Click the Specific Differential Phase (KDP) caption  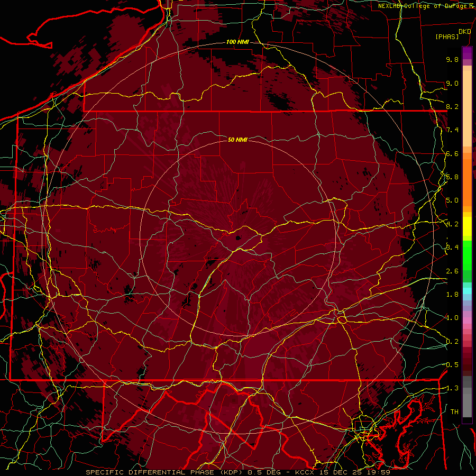click(x=166, y=472)
